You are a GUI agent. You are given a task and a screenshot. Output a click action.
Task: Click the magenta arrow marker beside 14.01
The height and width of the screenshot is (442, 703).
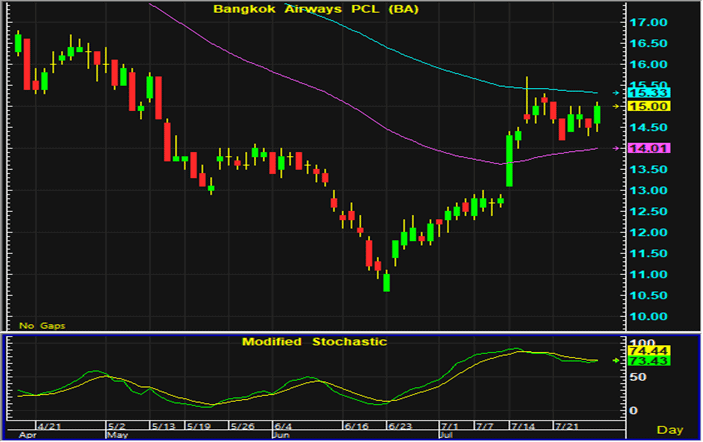[x=616, y=148]
